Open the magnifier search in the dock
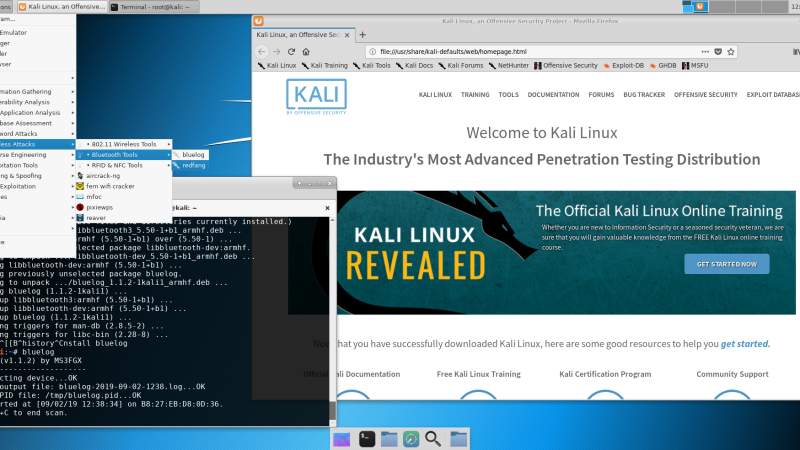The height and width of the screenshot is (450, 800). (433, 438)
